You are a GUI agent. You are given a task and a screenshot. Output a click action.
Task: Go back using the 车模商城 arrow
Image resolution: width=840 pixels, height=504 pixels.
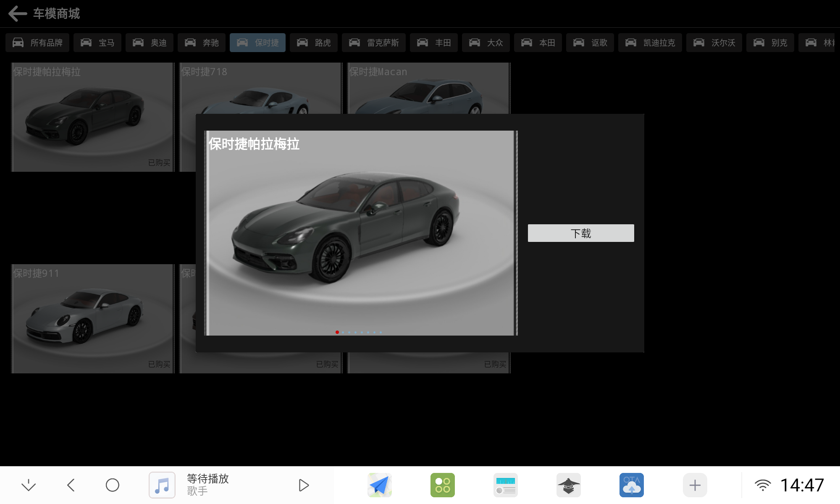18,13
